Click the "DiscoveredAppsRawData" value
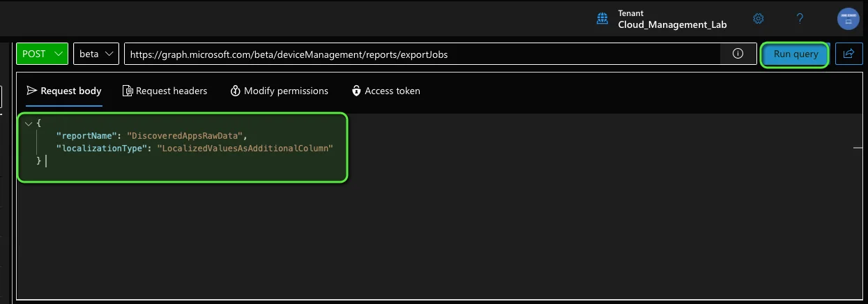The width and height of the screenshot is (868, 304). [186, 135]
